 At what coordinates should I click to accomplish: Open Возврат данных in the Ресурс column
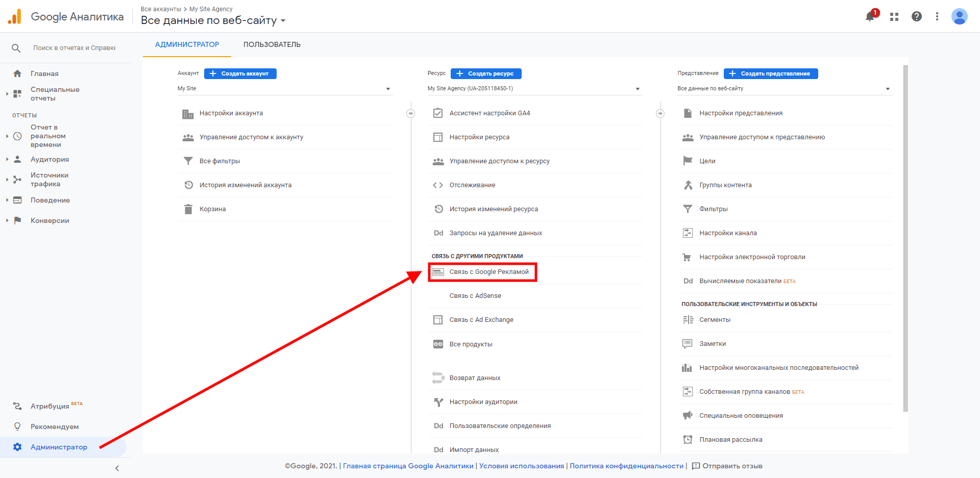click(475, 378)
